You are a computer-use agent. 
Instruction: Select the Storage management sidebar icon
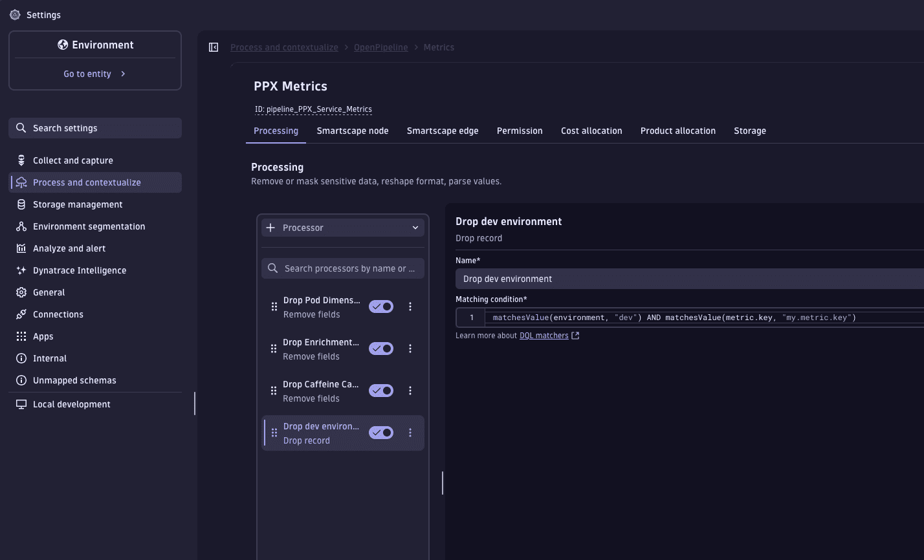coord(21,204)
